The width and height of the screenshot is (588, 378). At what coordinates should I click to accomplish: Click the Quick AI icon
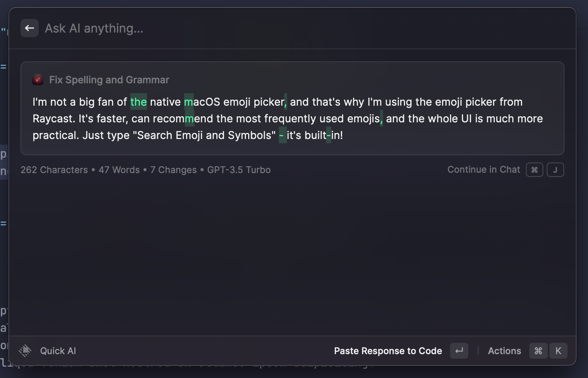(x=25, y=351)
